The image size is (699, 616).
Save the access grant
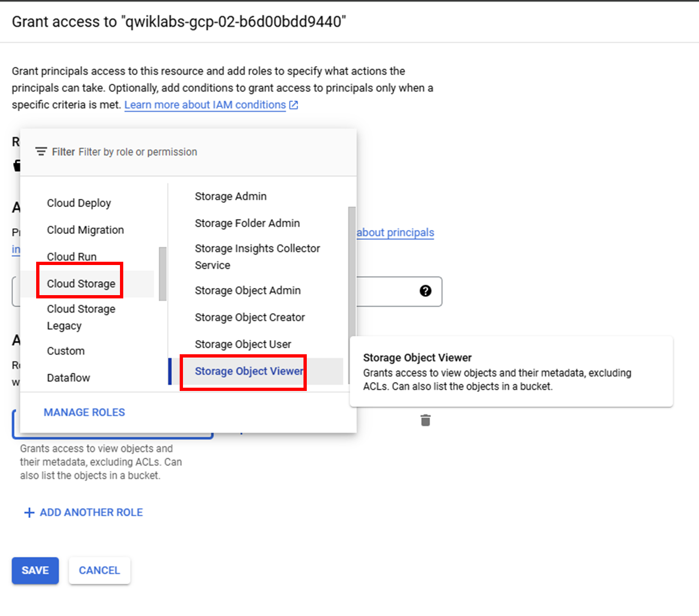[x=35, y=571]
